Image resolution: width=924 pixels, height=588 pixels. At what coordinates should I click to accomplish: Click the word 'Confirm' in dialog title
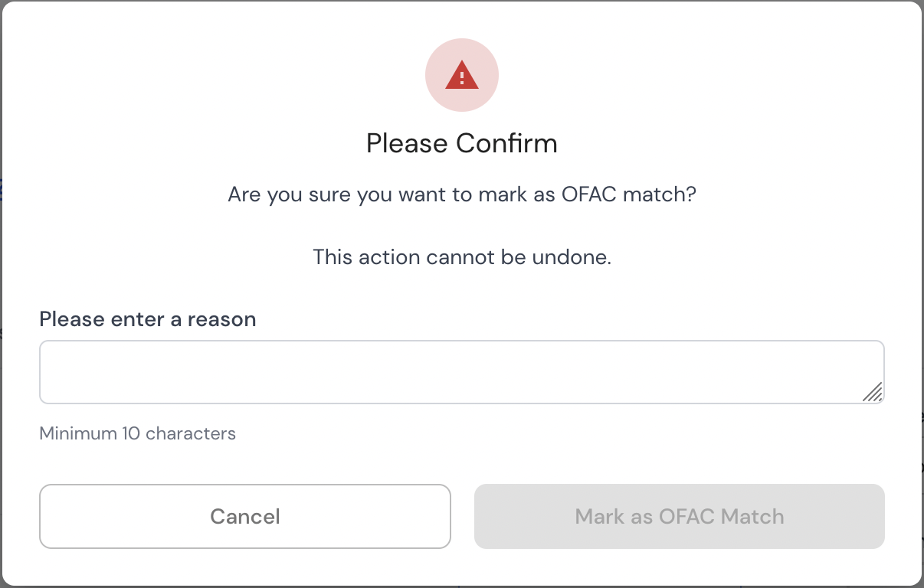(507, 143)
